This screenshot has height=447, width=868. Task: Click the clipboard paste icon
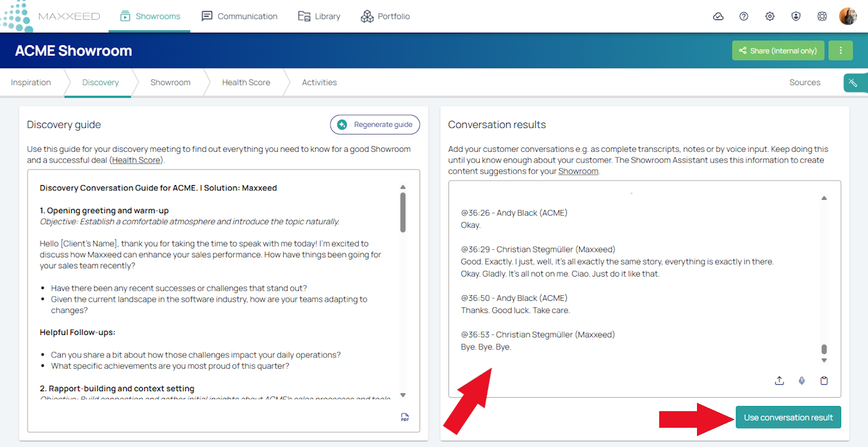click(x=824, y=381)
